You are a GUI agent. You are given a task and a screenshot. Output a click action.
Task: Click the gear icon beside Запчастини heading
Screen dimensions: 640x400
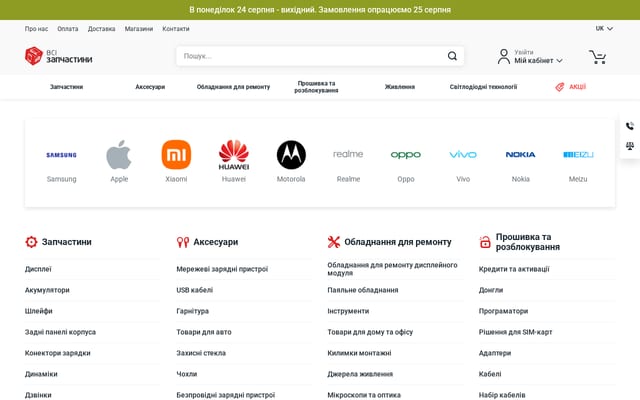pyautogui.click(x=31, y=242)
